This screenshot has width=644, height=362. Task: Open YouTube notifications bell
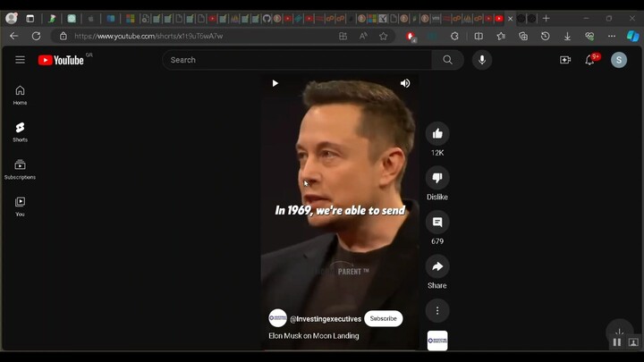tap(589, 60)
